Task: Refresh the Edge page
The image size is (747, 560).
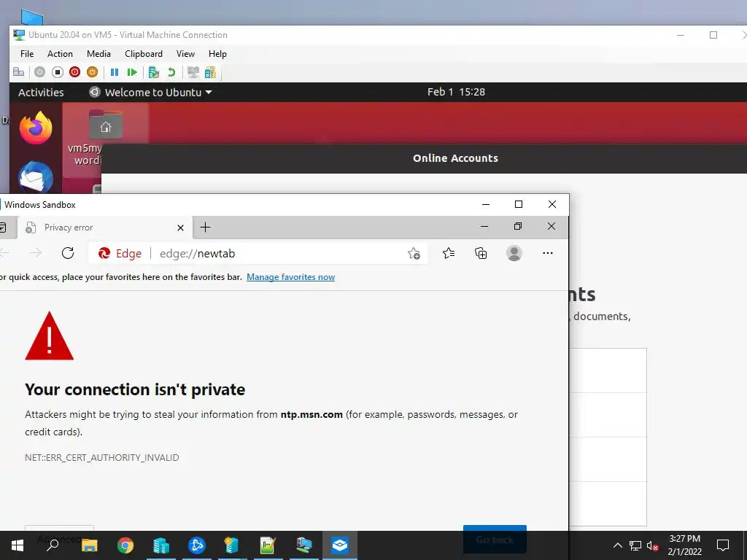Action: point(68,253)
